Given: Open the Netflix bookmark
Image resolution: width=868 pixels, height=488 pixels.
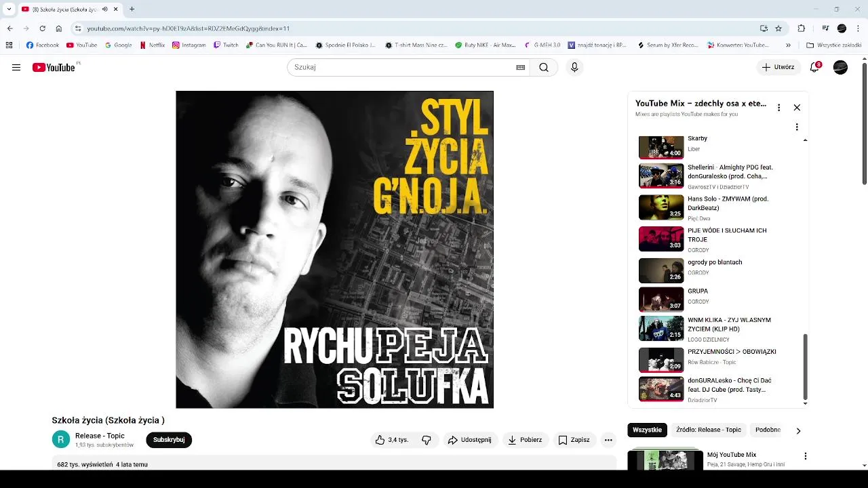Looking at the screenshot, I should click(x=152, y=45).
